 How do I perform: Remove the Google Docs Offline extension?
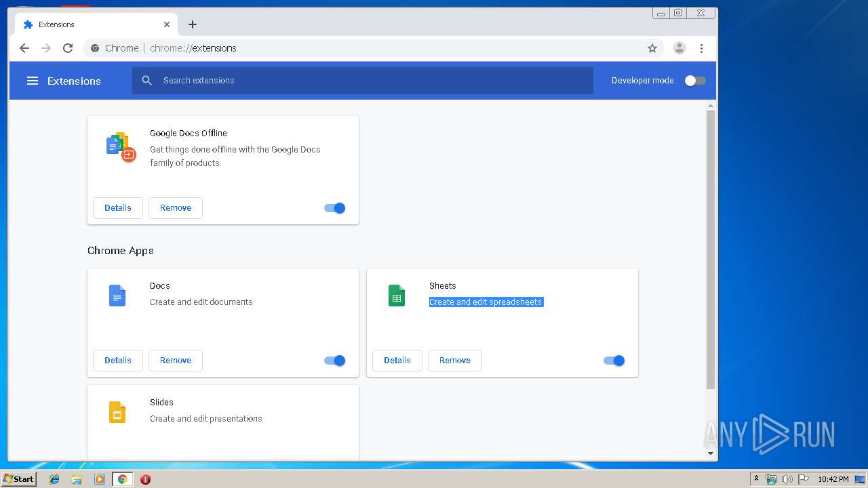[x=176, y=208]
